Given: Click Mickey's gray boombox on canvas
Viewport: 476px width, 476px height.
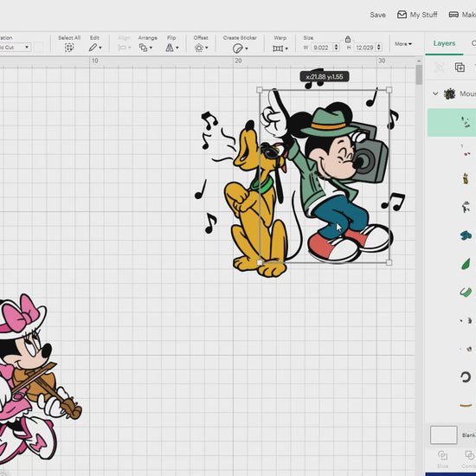Looking at the screenshot, I should (x=371, y=158).
